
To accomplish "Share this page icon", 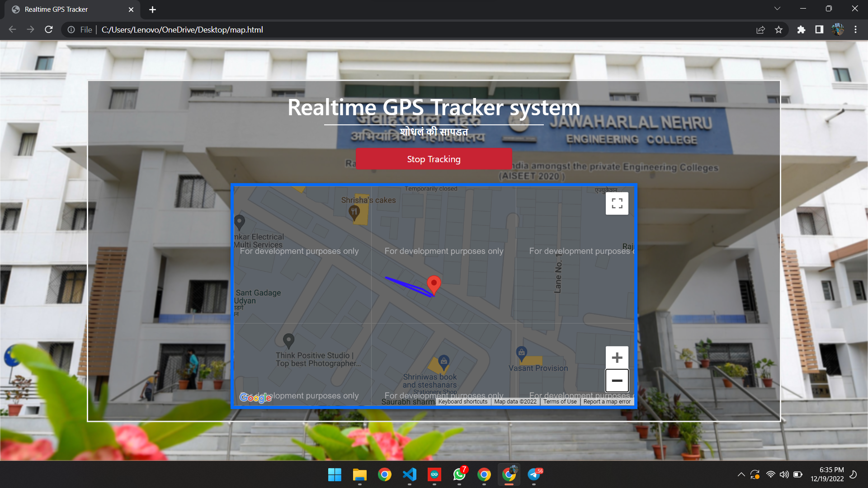I will point(760,29).
